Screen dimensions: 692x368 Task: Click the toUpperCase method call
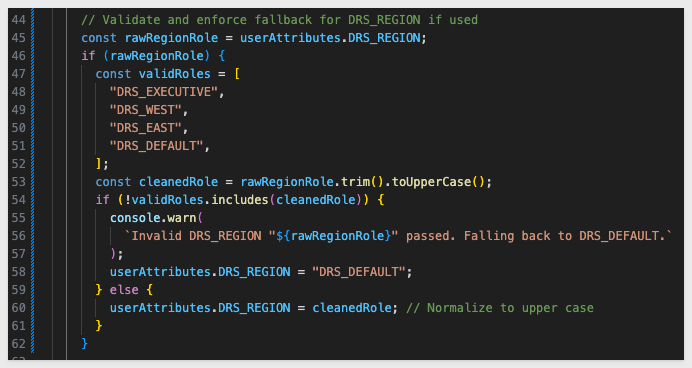(432, 182)
